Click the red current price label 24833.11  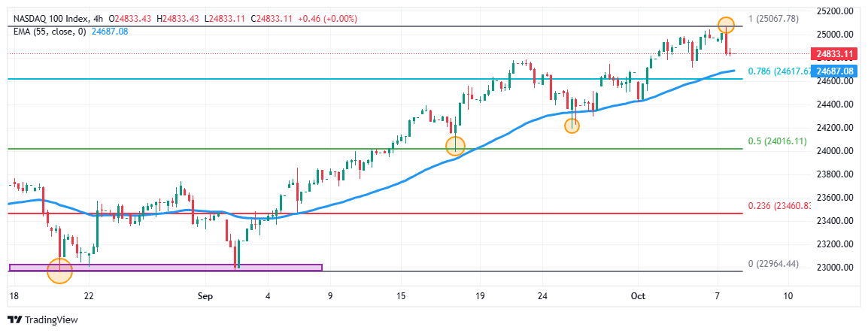[x=834, y=54]
